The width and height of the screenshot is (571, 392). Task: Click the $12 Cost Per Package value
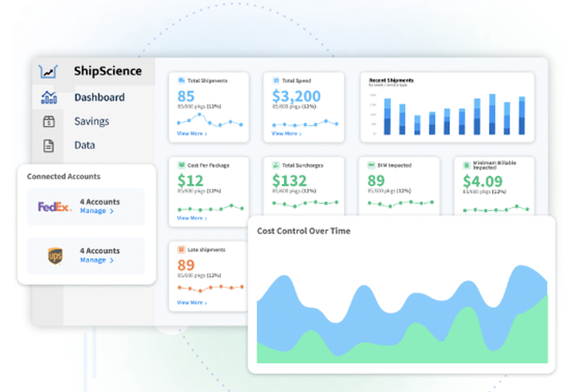(x=190, y=180)
